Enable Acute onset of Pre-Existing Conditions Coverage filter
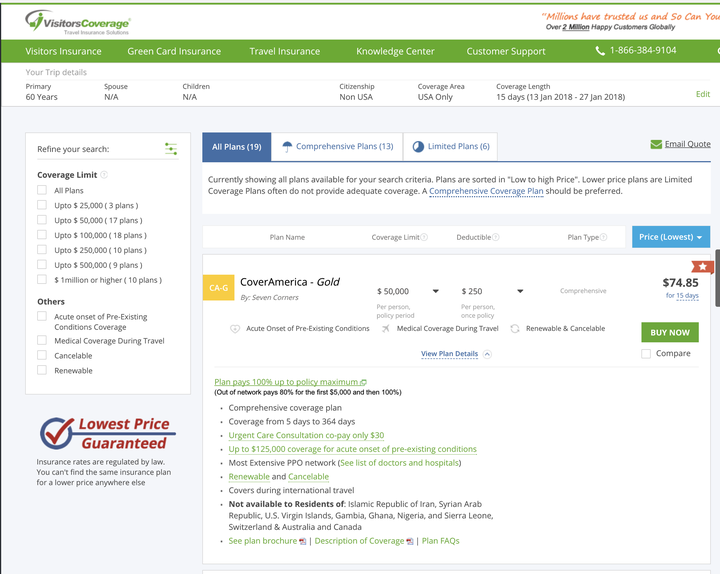The width and height of the screenshot is (720, 574). coord(42,316)
